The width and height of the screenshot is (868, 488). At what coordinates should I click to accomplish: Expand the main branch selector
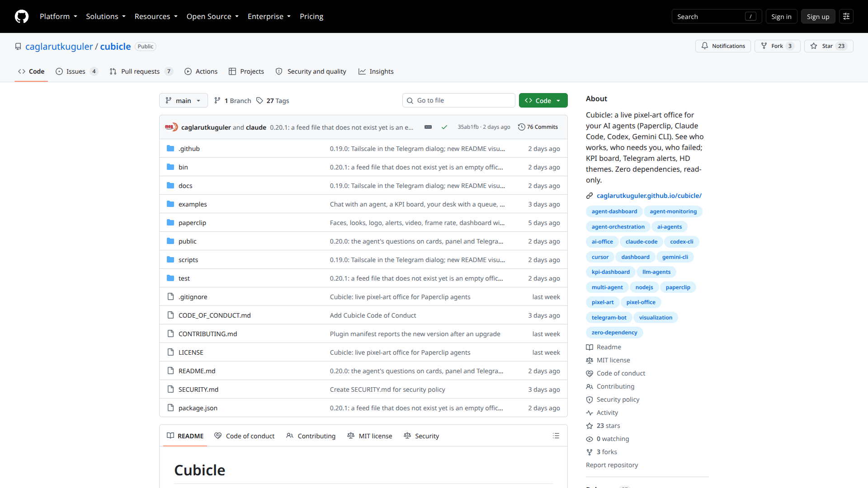pyautogui.click(x=183, y=100)
